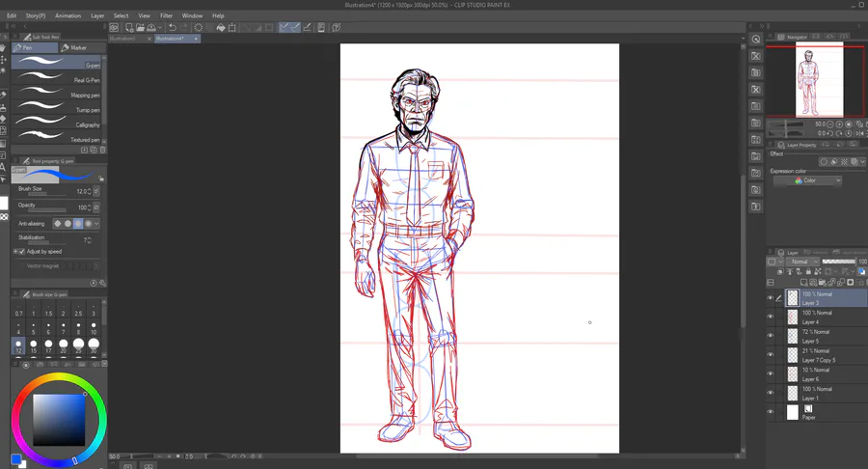Screen dimensions: 868x469
Task: Click the blue main color swatch
Action: 16,459
